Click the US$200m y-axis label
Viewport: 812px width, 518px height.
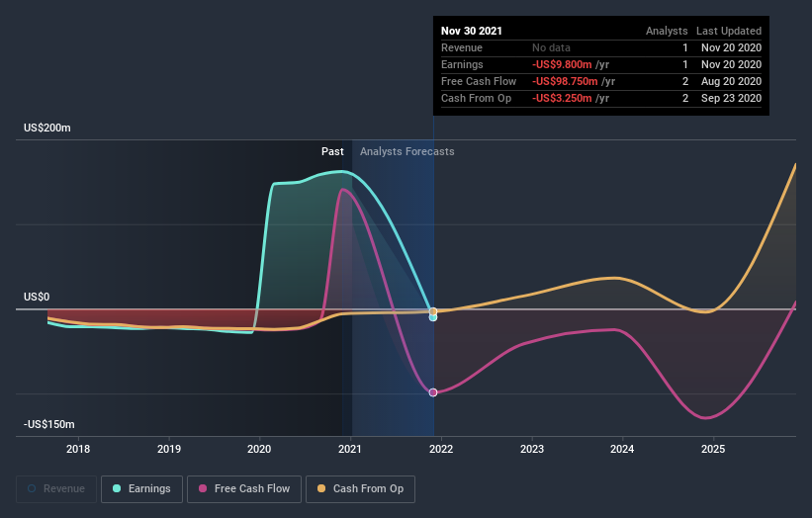pos(47,128)
